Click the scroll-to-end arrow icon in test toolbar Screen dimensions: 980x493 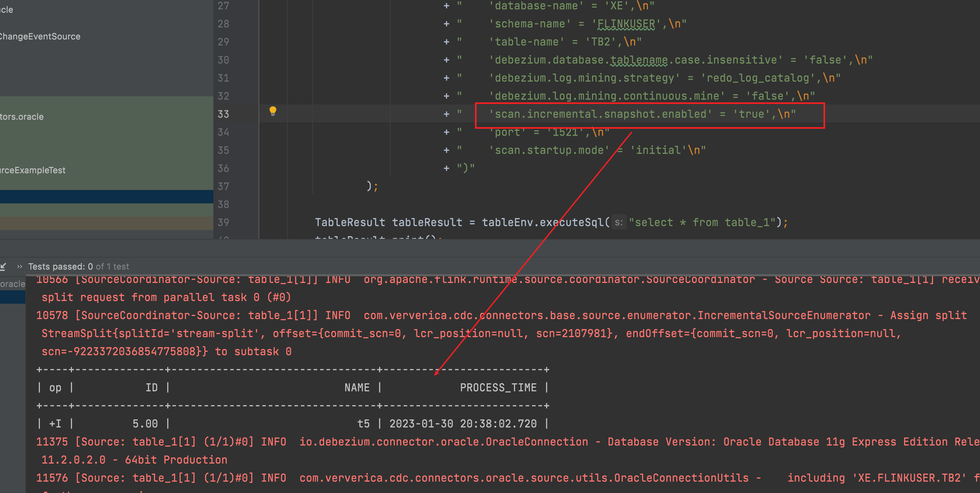coord(3,266)
